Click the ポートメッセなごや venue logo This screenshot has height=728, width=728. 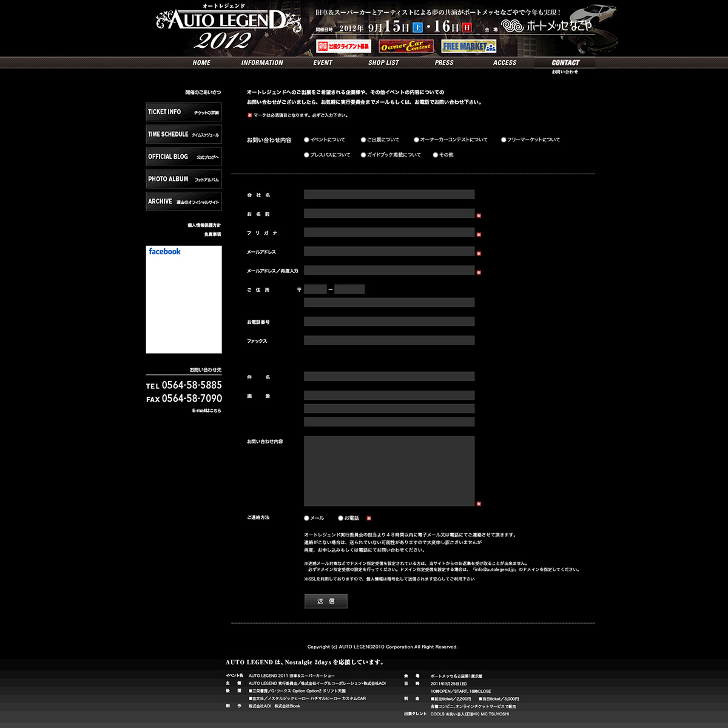point(547,26)
